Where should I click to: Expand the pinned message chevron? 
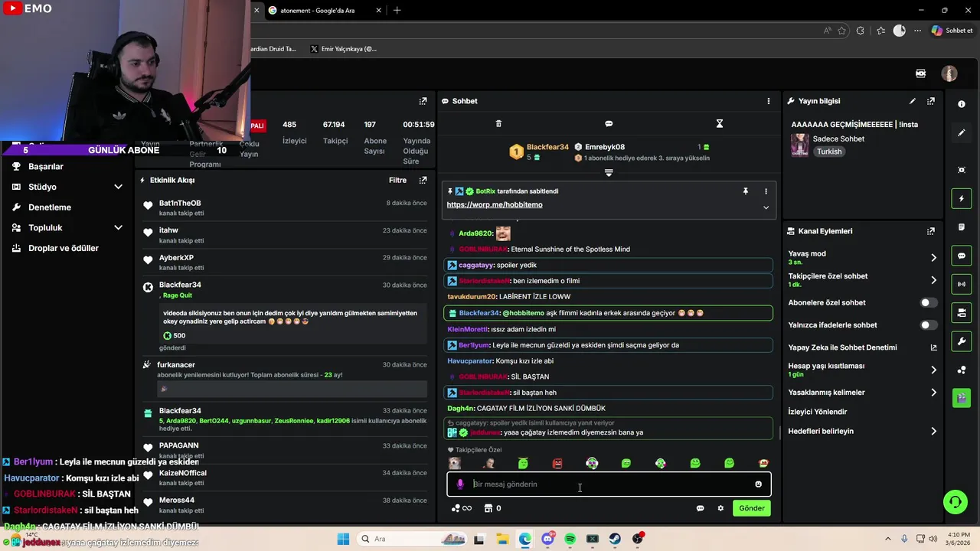(x=766, y=207)
